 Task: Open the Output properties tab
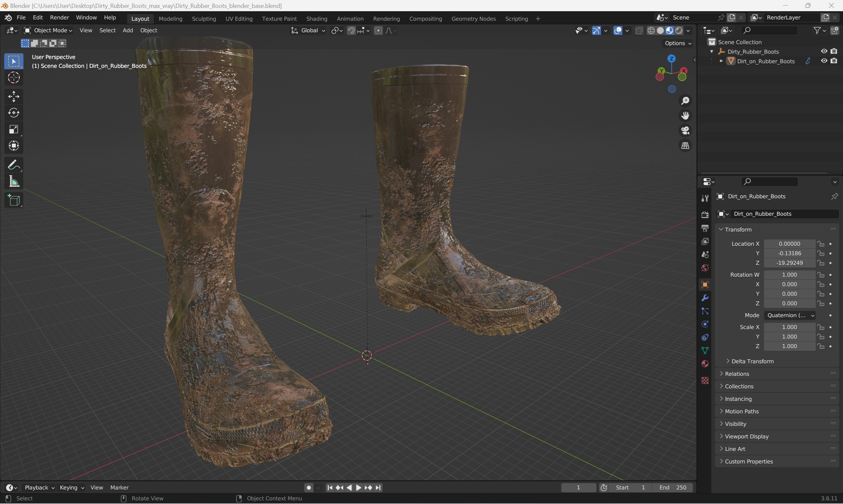tap(705, 228)
